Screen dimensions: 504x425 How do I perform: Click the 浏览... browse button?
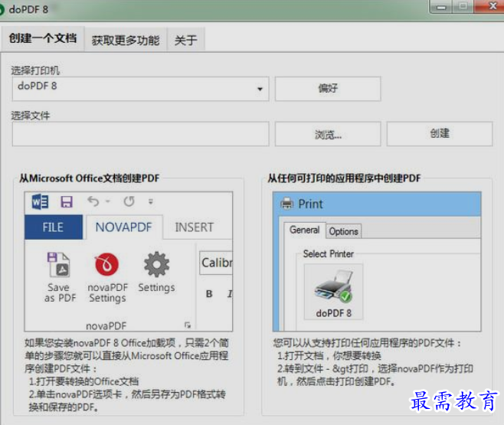(328, 134)
